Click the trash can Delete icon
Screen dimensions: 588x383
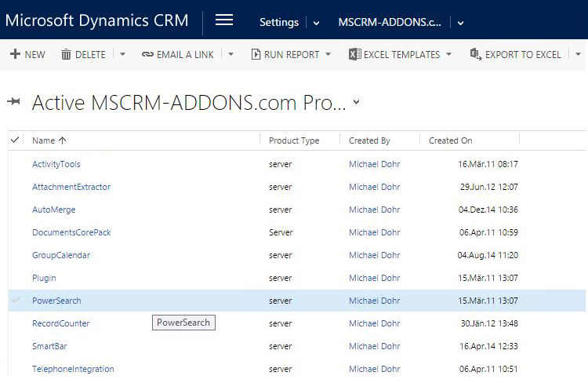(66, 54)
